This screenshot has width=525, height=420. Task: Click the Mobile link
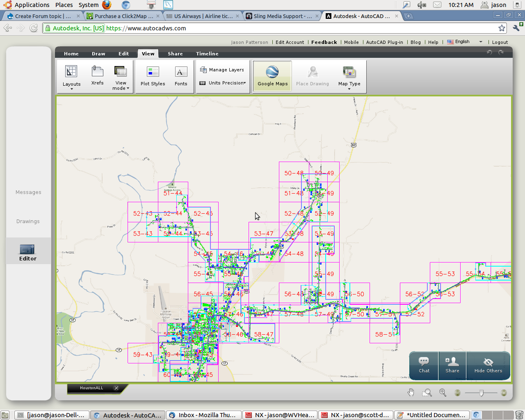(x=351, y=42)
